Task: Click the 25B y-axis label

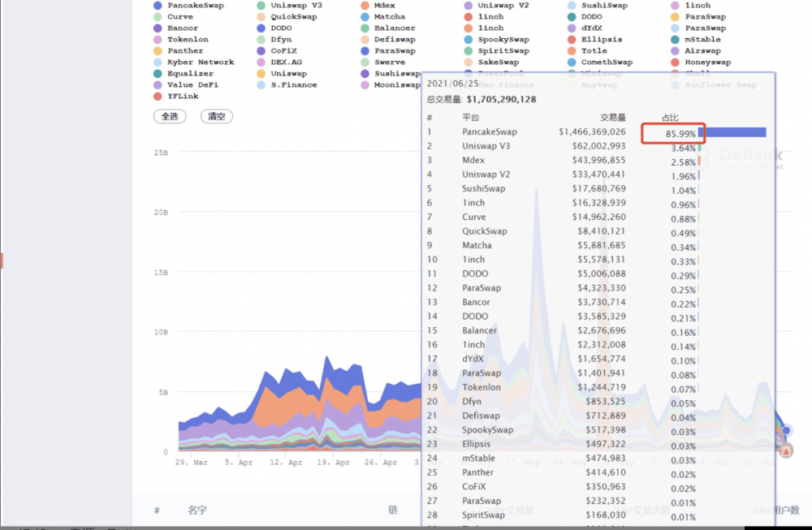Action: point(161,153)
